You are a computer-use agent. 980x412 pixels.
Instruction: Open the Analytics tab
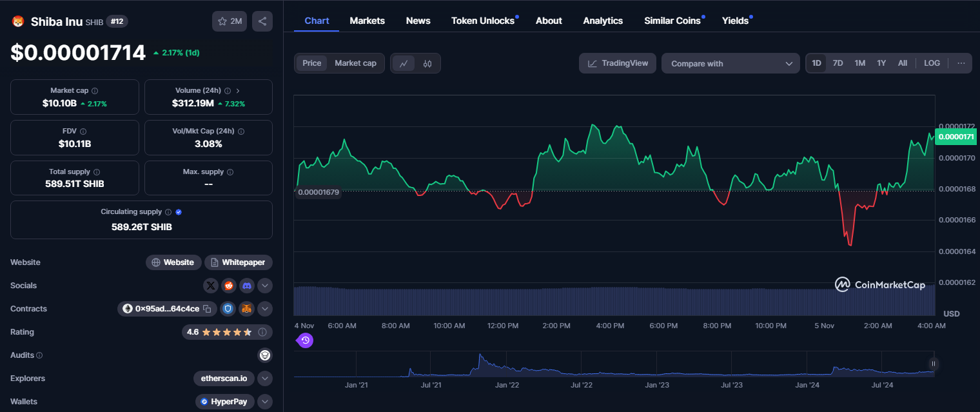point(603,21)
